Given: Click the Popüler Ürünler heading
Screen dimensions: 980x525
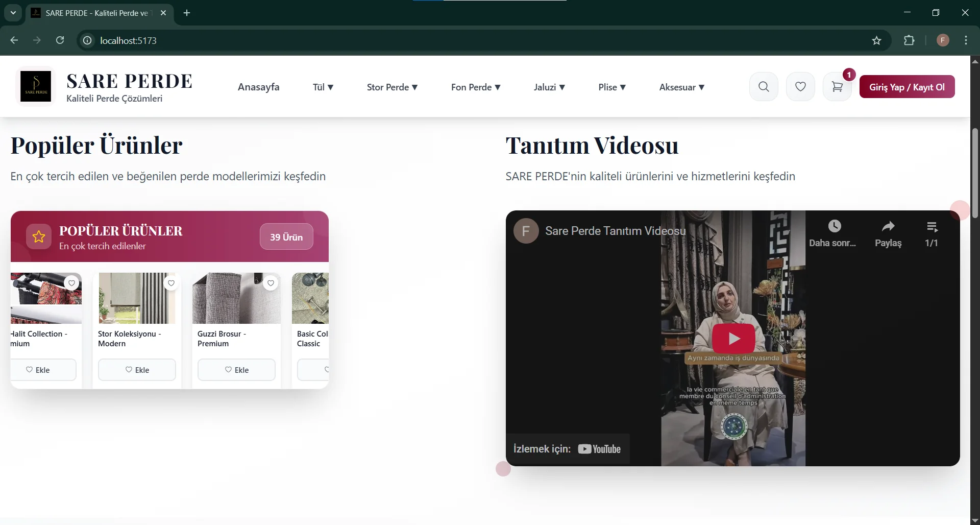Looking at the screenshot, I should click(x=96, y=146).
